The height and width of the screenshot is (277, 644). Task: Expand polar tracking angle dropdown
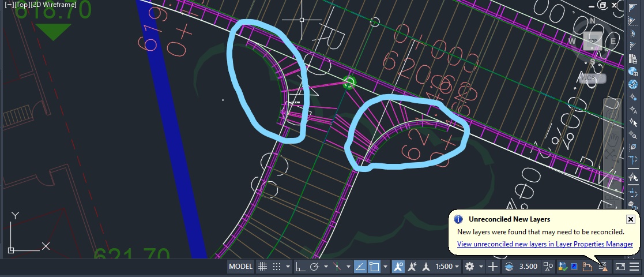(326, 267)
